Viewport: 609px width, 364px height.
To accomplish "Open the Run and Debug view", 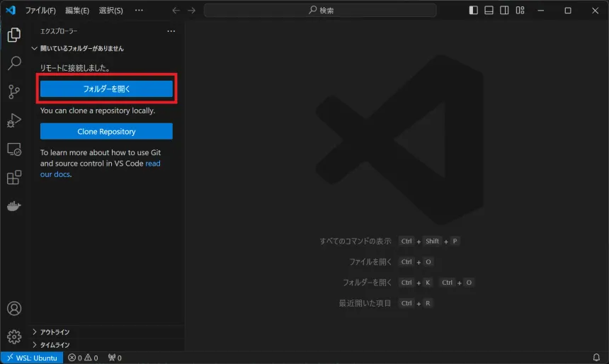I will pyautogui.click(x=14, y=120).
